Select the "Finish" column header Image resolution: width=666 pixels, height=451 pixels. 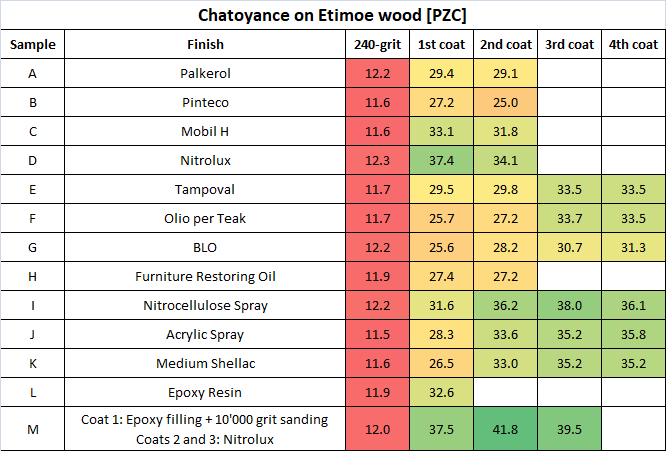coord(205,44)
